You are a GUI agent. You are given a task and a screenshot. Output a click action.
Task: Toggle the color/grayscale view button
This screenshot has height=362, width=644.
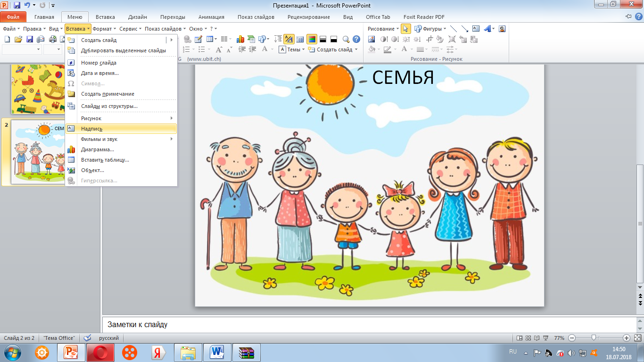(312, 39)
